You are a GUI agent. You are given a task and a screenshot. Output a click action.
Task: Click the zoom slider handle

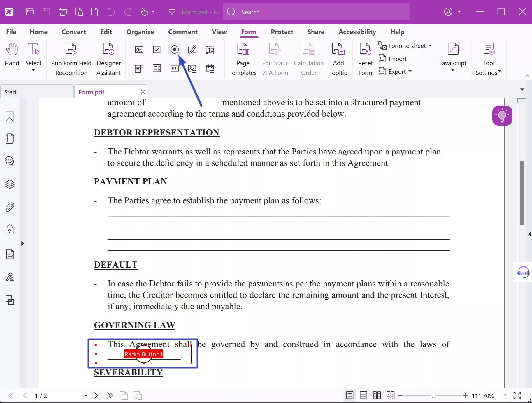pos(433,395)
